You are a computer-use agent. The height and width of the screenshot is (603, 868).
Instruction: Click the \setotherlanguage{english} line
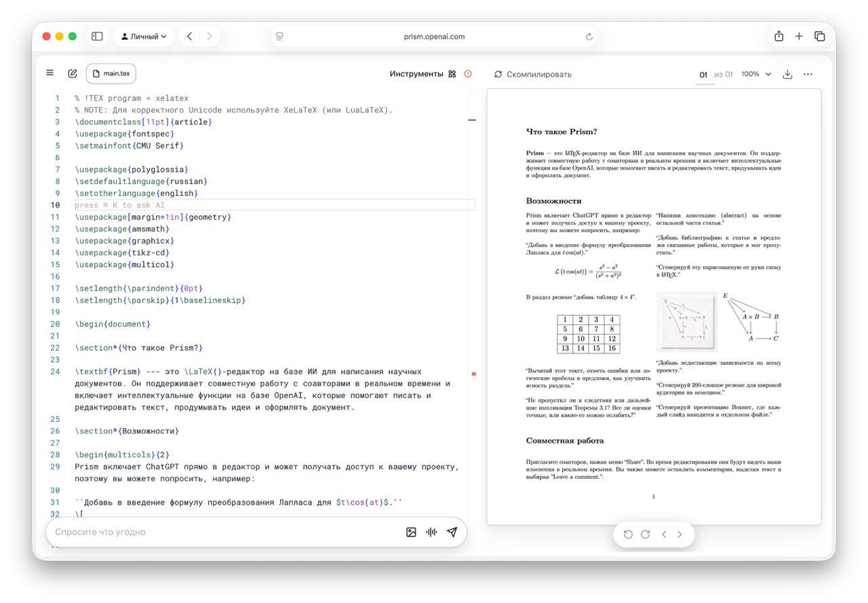136,193
